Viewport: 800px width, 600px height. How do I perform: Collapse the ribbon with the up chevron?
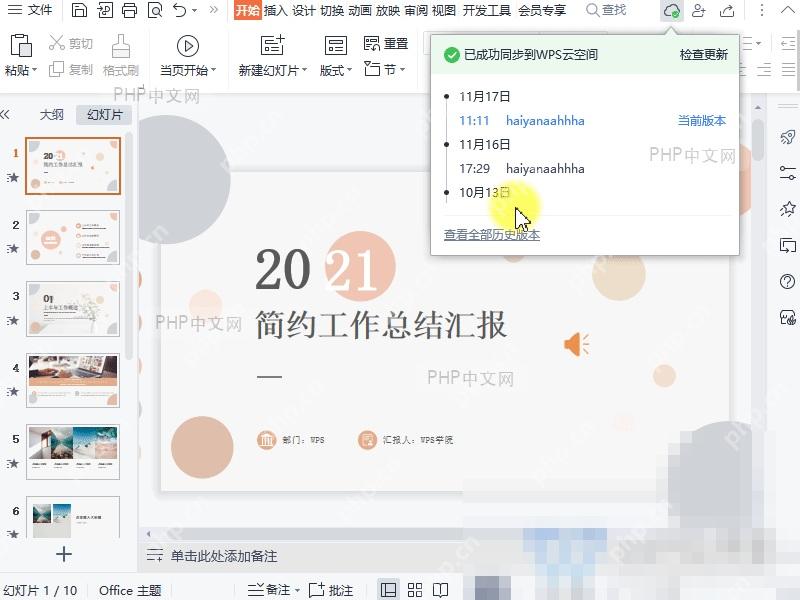[787, 10]
